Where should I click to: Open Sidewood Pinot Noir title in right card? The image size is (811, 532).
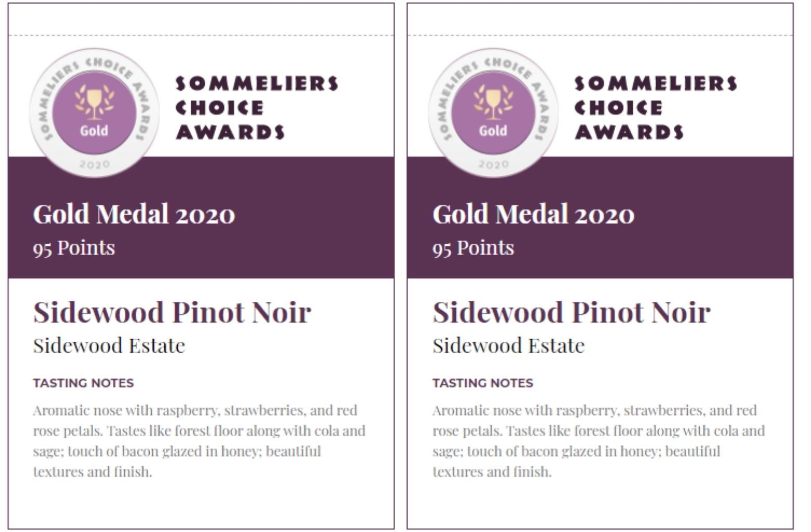click(571, 312)
